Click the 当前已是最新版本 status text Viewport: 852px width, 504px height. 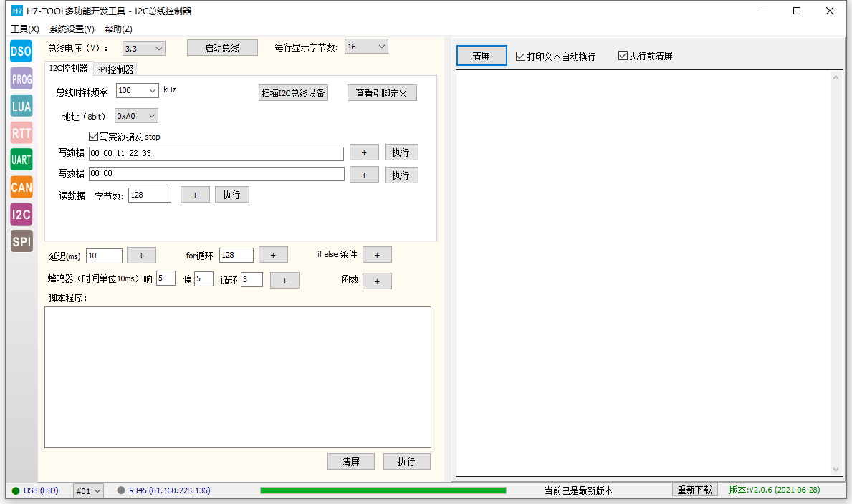(579, 490)
